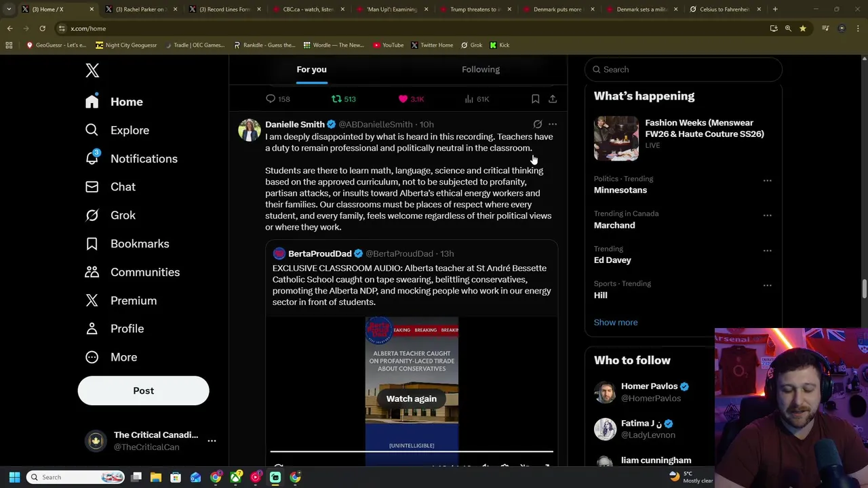Screen dimensions: 868x488
Task: Click the video progress bar
Action: (x=412, y=451)
